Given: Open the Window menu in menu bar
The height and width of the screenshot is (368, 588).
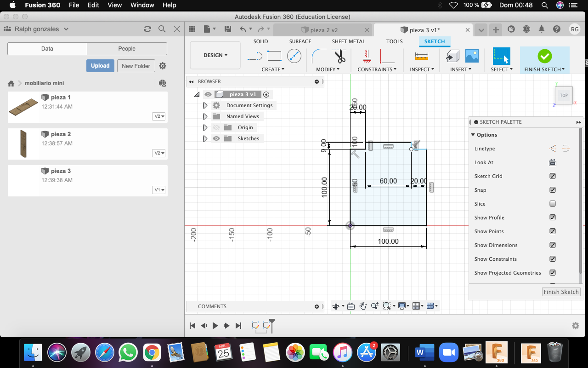Looking at the screenshot, I should 142,5.
